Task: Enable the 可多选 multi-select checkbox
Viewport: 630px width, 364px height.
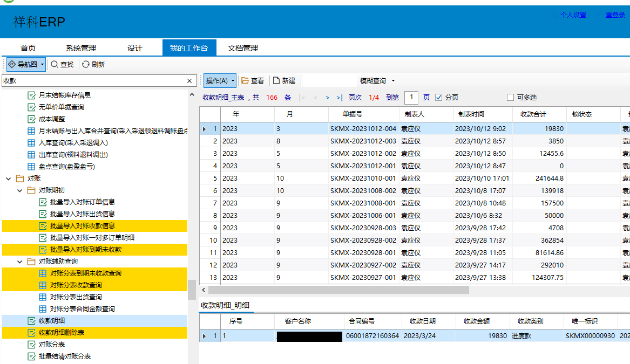Action: 510,98
